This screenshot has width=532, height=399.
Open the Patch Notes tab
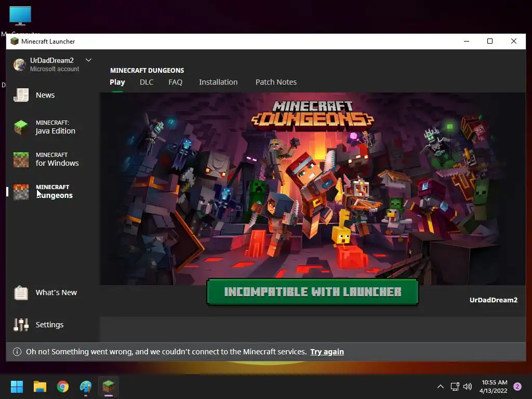click(276, 82)
